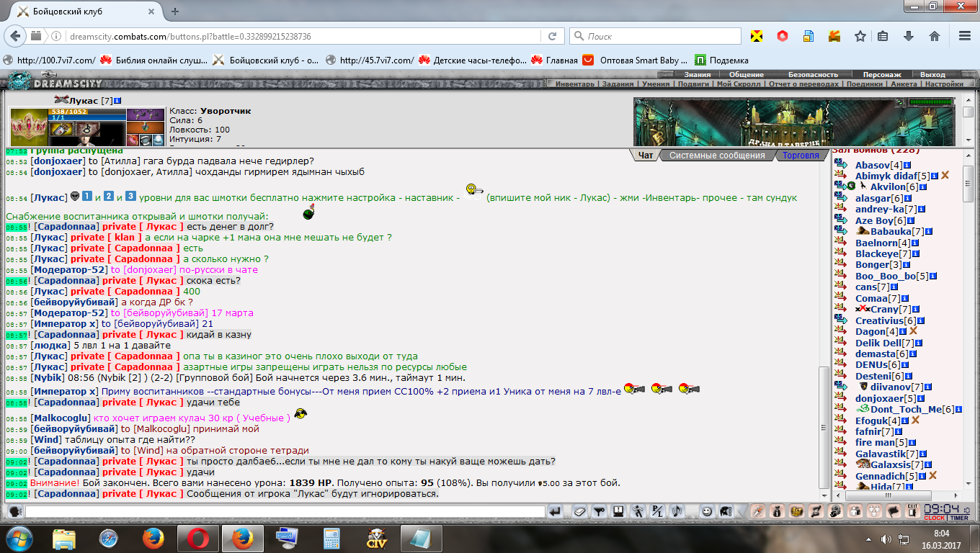
Task: Click the EXIT door icon
Action: coord(912,511)
